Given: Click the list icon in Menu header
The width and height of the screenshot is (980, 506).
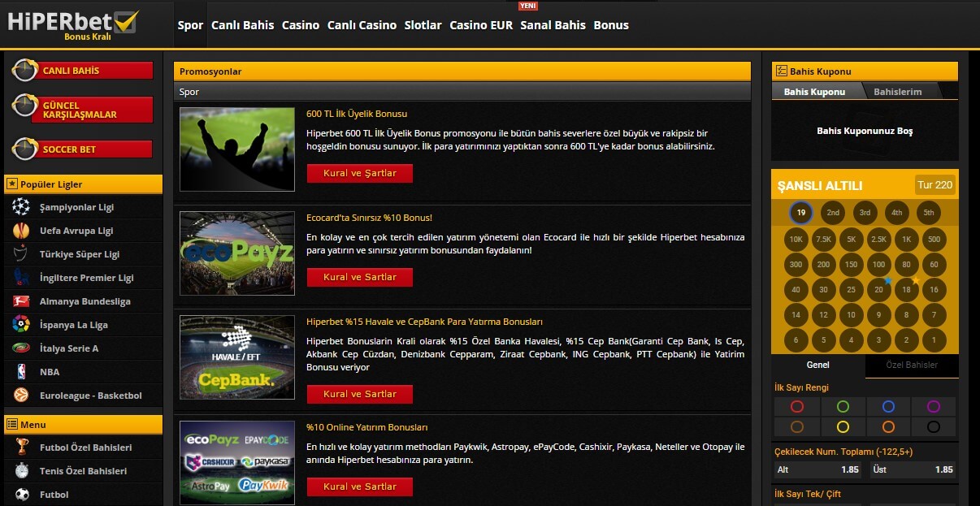Looking at the screenshot, I should pyautogui.click(x=12, y=424).
